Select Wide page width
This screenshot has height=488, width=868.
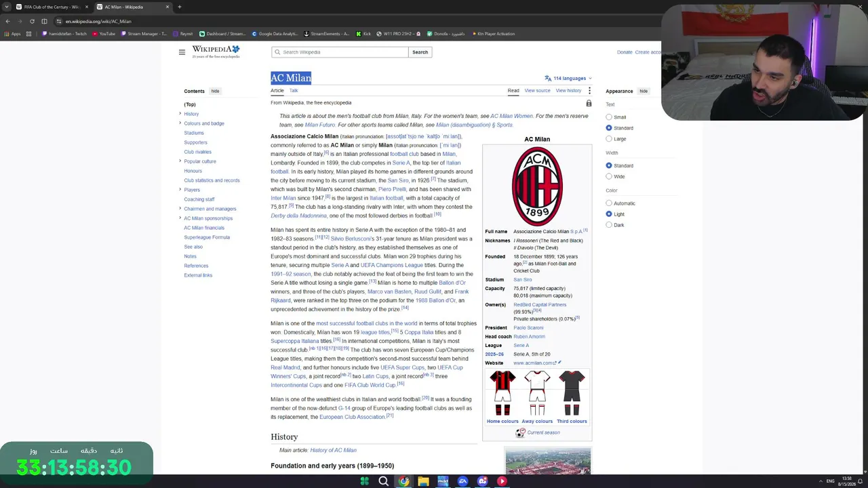[x=609, y=176]
